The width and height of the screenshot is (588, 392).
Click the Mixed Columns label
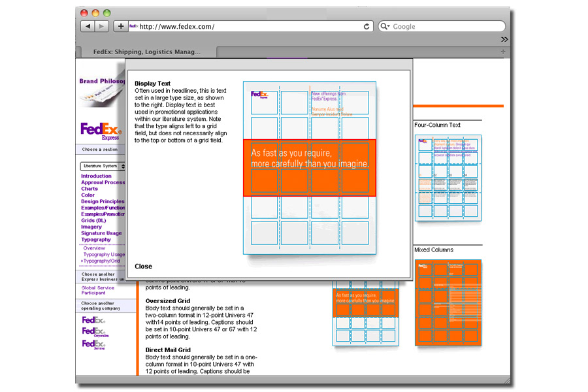[434, 250]
